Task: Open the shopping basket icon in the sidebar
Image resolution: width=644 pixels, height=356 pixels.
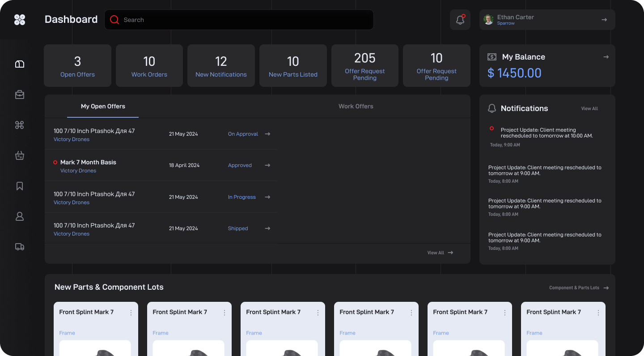Action: (x=20, y=155)
